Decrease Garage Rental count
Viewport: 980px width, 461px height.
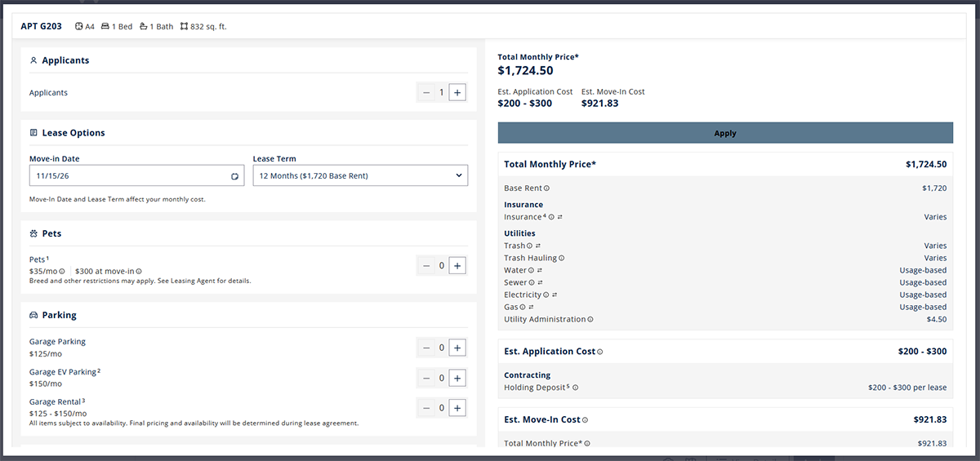[425, 408]
